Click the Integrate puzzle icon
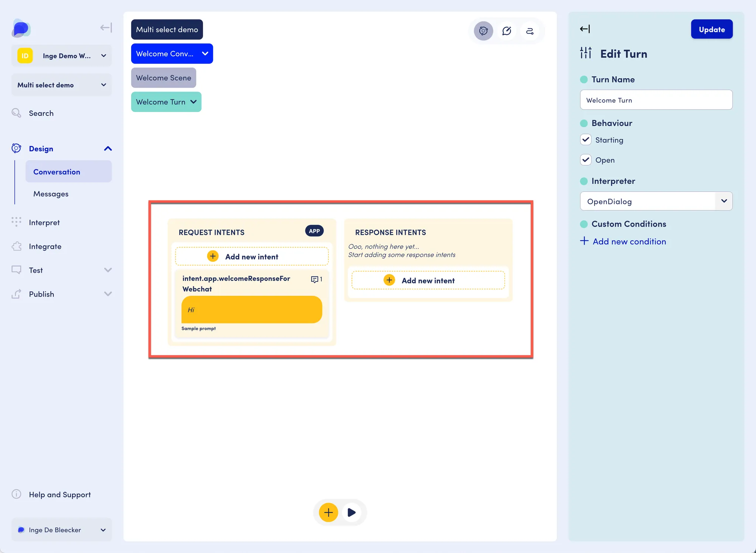This screenshot has width=756, height=553. tap(16, 246)
